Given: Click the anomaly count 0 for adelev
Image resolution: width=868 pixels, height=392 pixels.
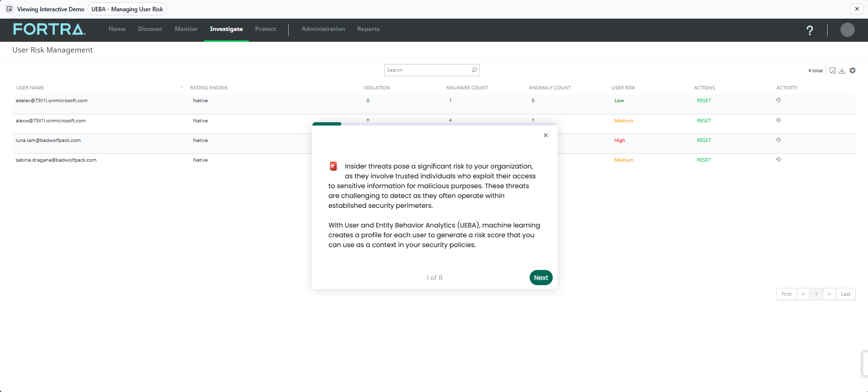Looking at the screenshot, I should (533, 101).
